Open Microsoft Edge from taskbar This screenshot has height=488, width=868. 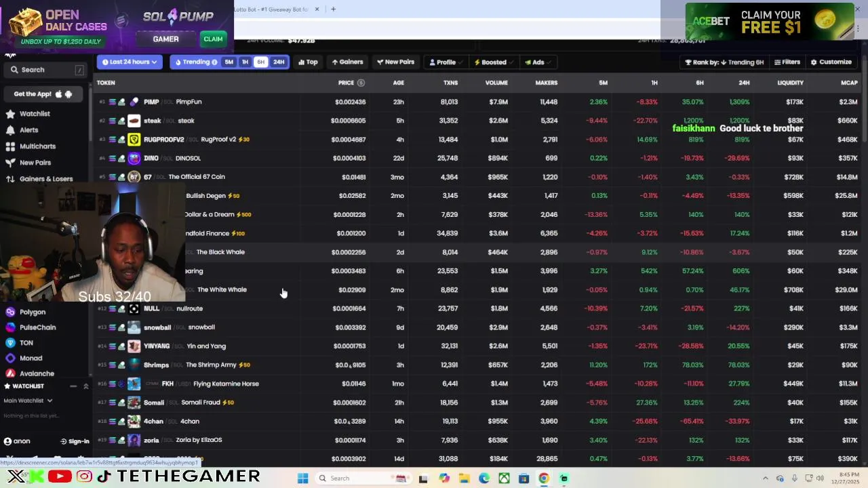click(484, 479)
